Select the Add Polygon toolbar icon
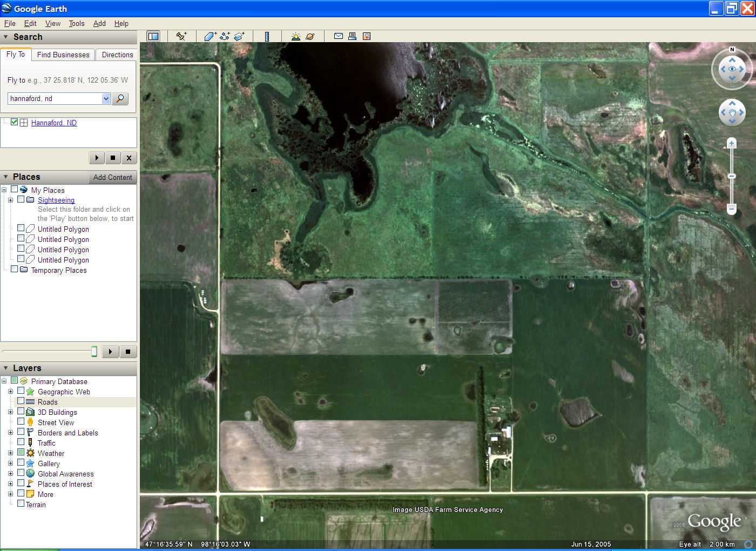Screen dimensions: 756x551 (210, 36)
